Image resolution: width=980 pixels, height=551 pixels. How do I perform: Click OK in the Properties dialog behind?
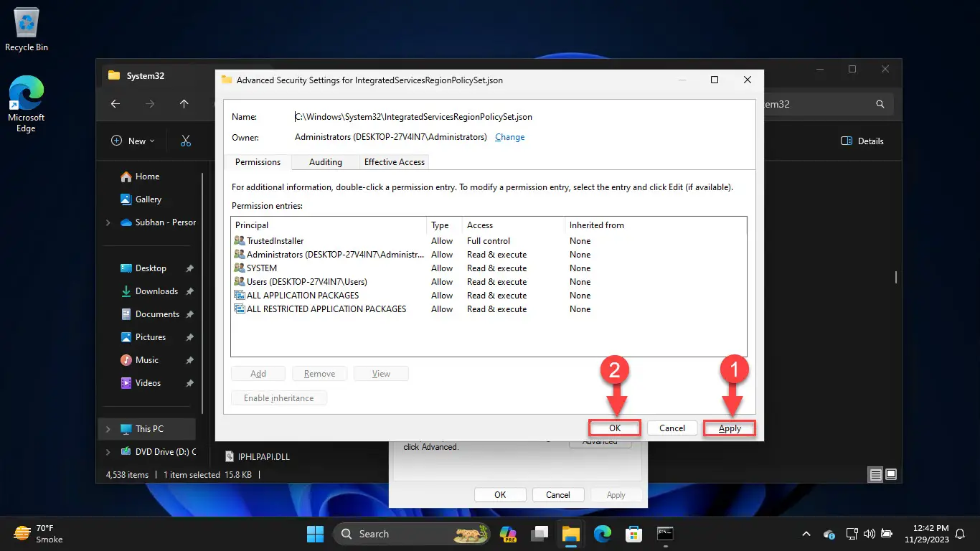500,495
